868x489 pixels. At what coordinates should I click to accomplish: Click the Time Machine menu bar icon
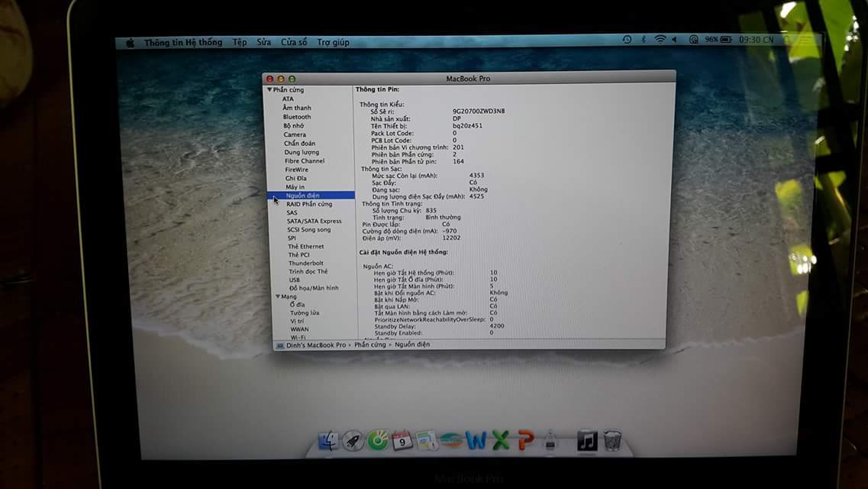pos(627,40)
